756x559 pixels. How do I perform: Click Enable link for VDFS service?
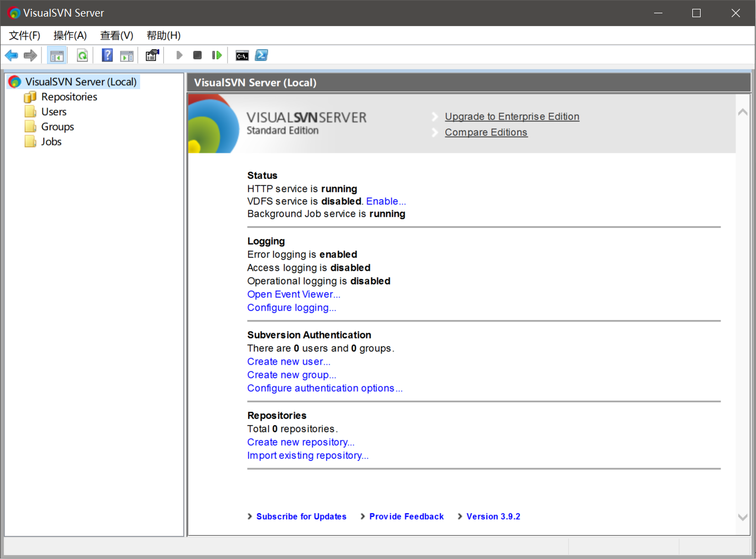click(x=385, y=201)
